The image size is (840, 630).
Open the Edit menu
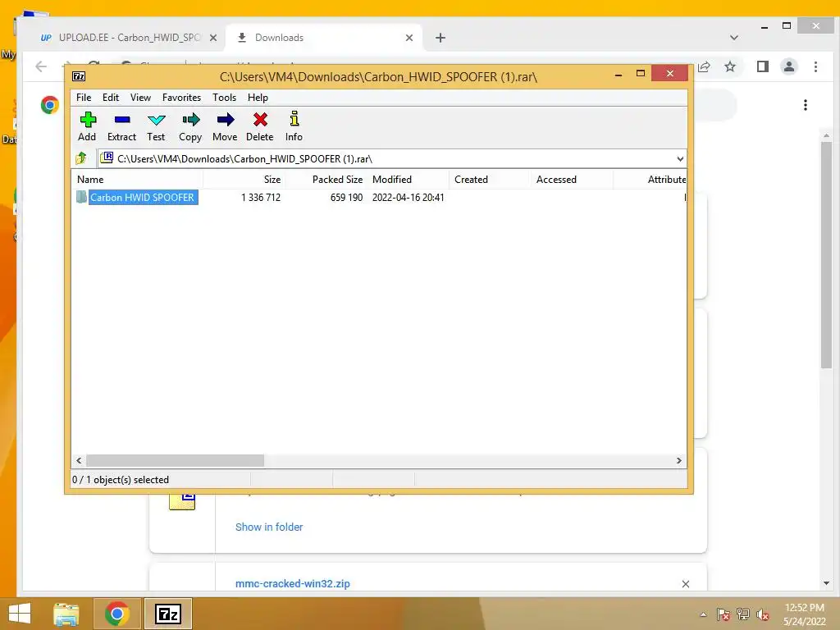click(111, 98)
